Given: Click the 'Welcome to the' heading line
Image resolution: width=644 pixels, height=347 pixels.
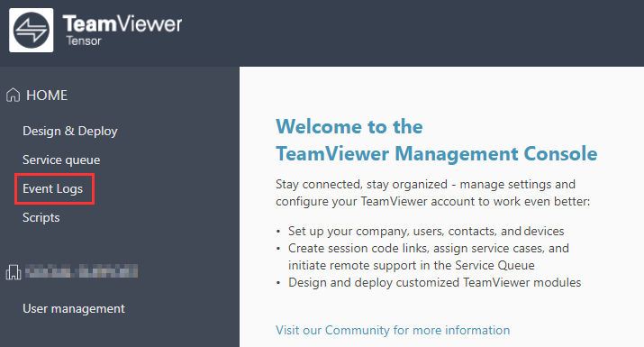Looking at the screenshot, I should point(349,126).
